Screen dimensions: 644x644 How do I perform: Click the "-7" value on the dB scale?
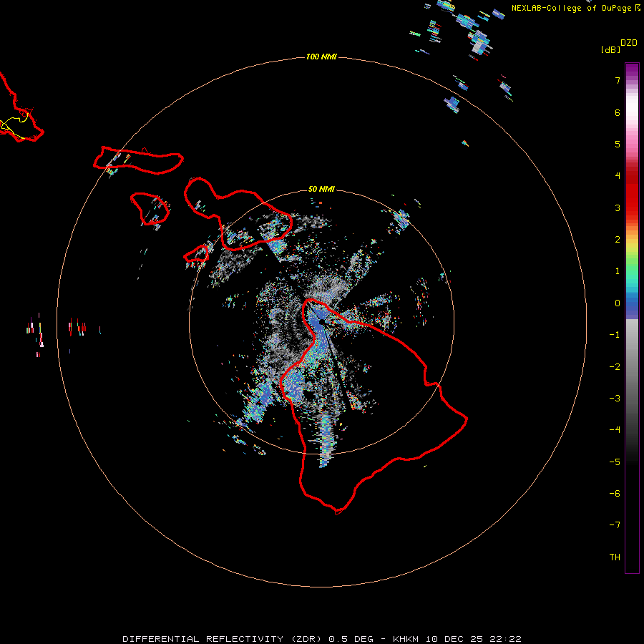(x=615, y=525)
